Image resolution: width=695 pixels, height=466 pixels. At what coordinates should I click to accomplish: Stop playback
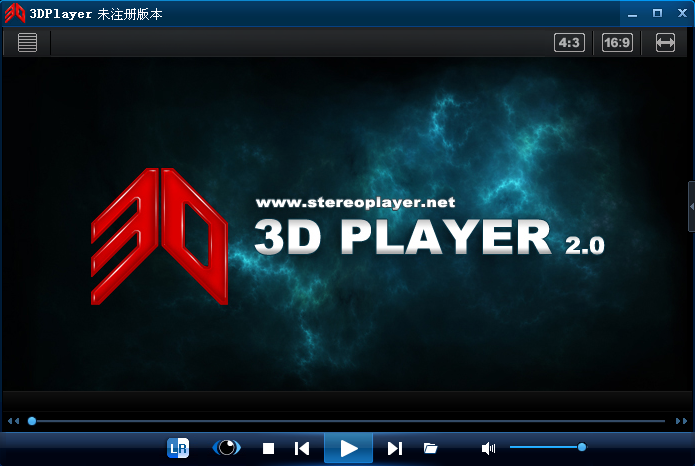tap(268, 448)
